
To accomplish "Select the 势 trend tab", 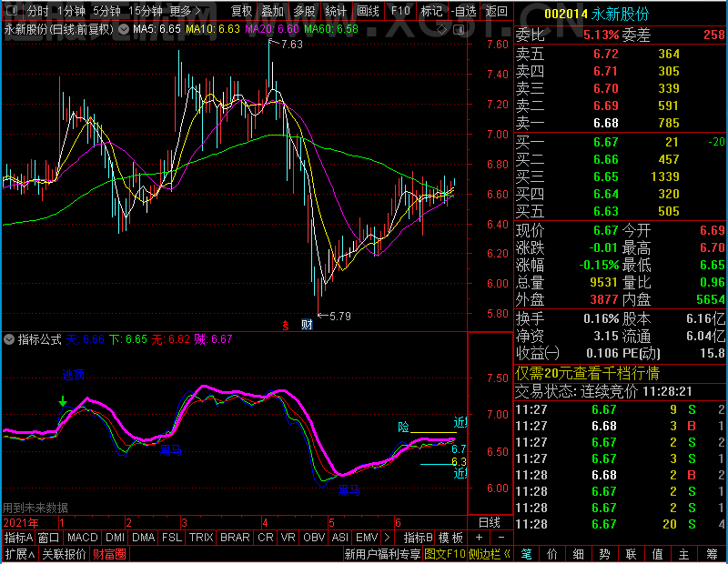I will pyautogui.click(x=604, y=554).
